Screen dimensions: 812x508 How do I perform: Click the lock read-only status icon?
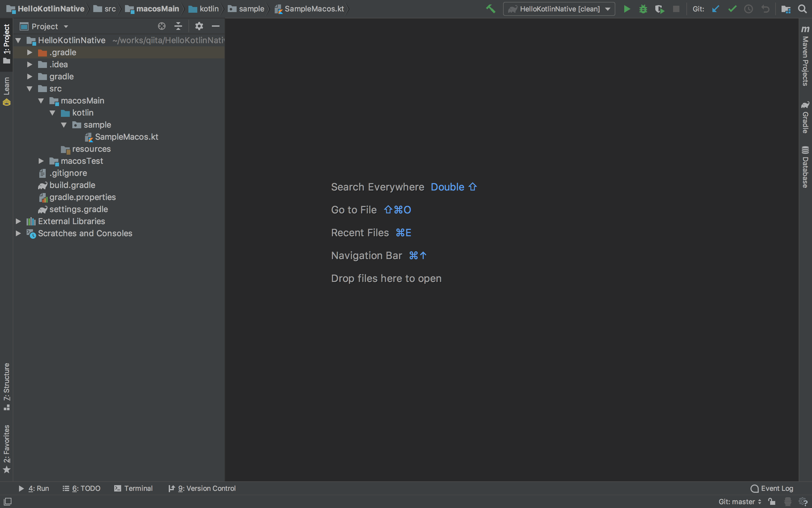click(x=772, y=501)
